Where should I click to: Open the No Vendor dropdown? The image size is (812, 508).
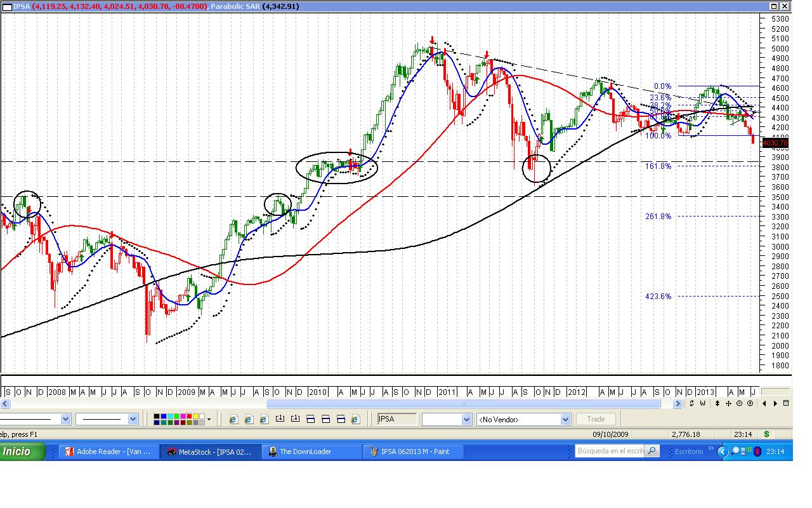point(565,419)
